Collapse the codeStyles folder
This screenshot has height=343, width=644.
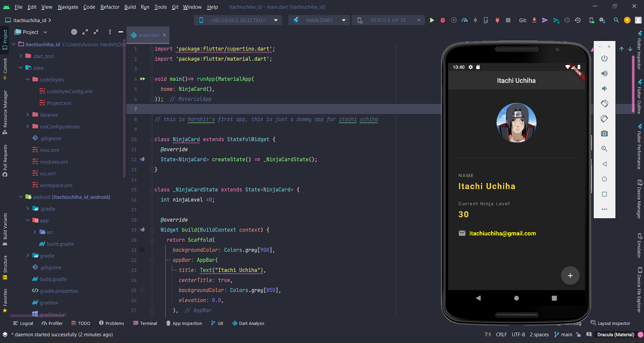28,79
